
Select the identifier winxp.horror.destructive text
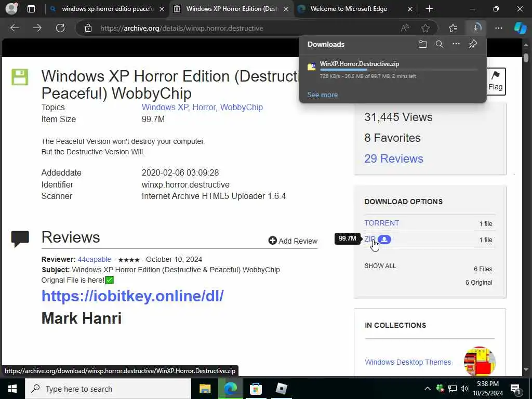[x=185, y=184]
